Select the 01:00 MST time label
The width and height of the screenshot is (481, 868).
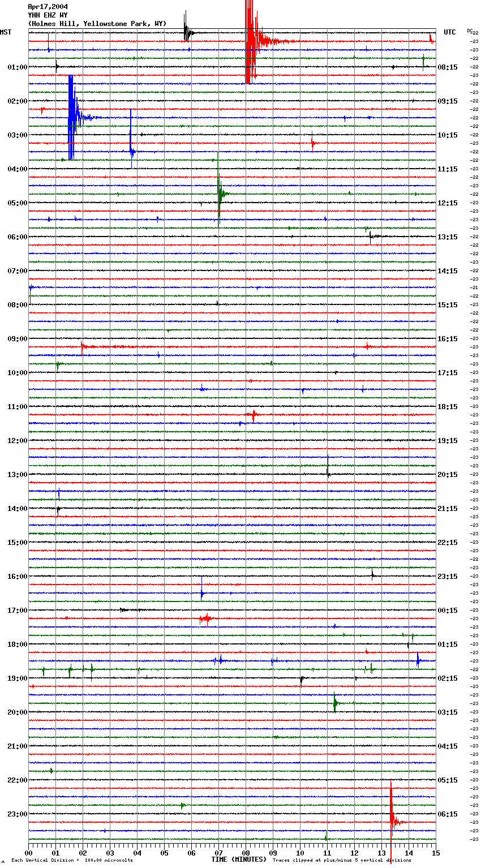[18, 67]
